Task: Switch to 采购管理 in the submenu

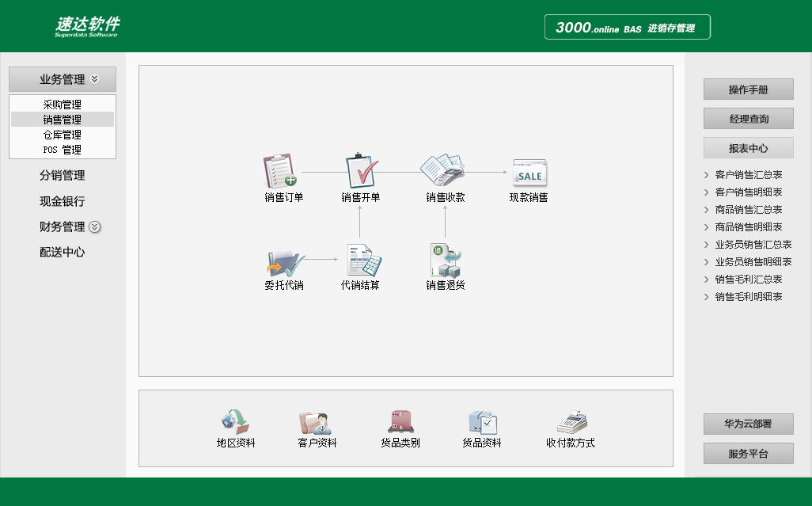Action: click(x=63, y=103)
